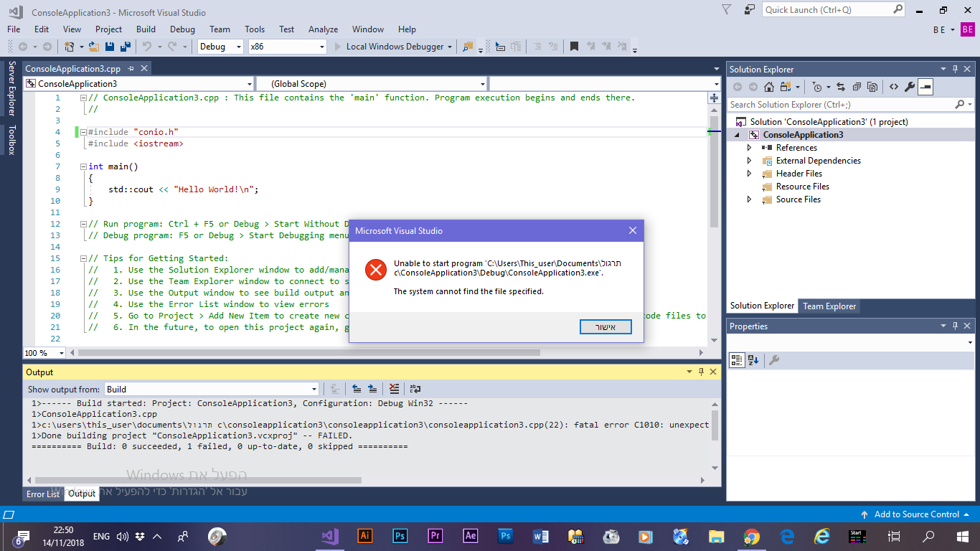Click Clear All icon in Output window
The image size is (980, 551).
coord(394,389)
